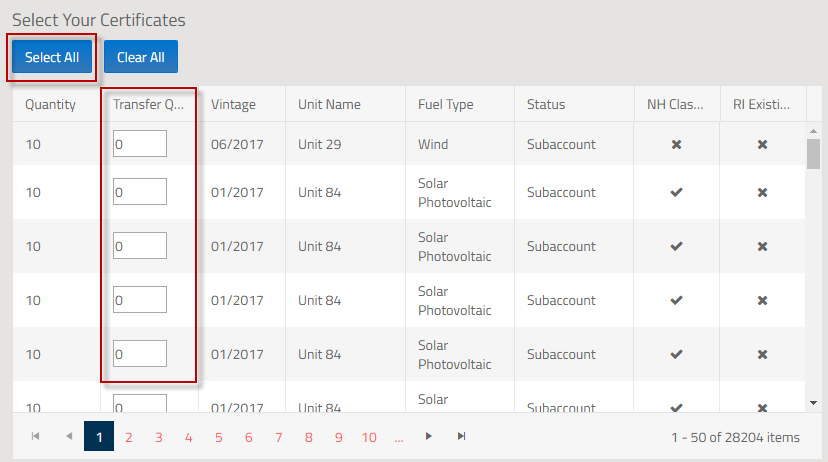This screenshot has width=828, height=462.
Task: Go to previous page arrow icon
Action: point(69,437)
